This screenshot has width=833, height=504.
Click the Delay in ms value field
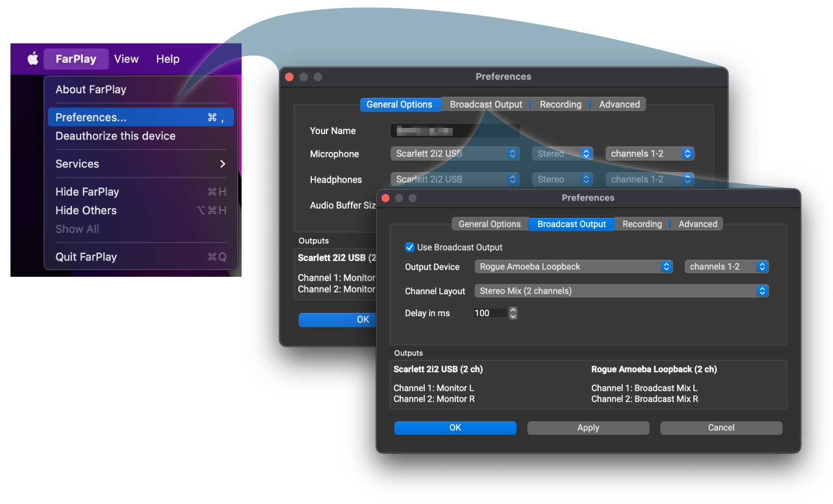[489, 313]
